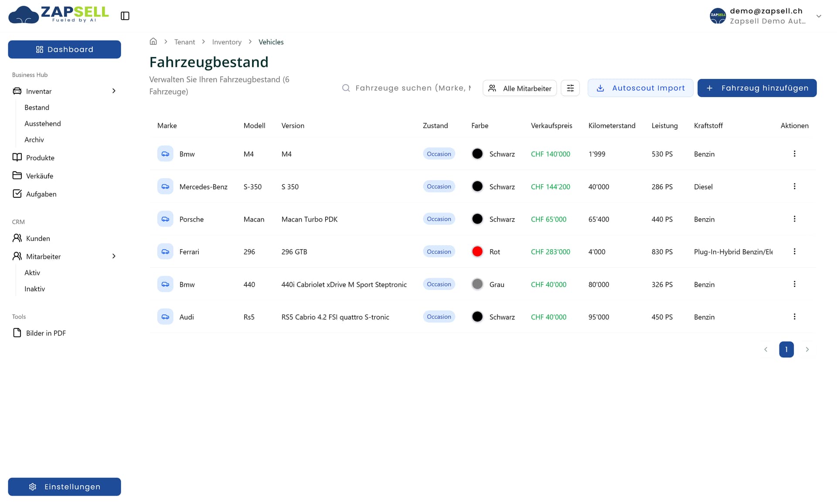Click Fahrzeug hinzufügen button
The width and height of the screenshot is (837, 504).
click(x=757, y=88)
